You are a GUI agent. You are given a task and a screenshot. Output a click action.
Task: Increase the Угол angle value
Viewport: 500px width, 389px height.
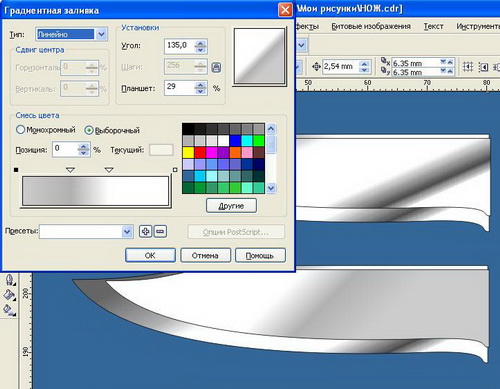coord(200,43)
